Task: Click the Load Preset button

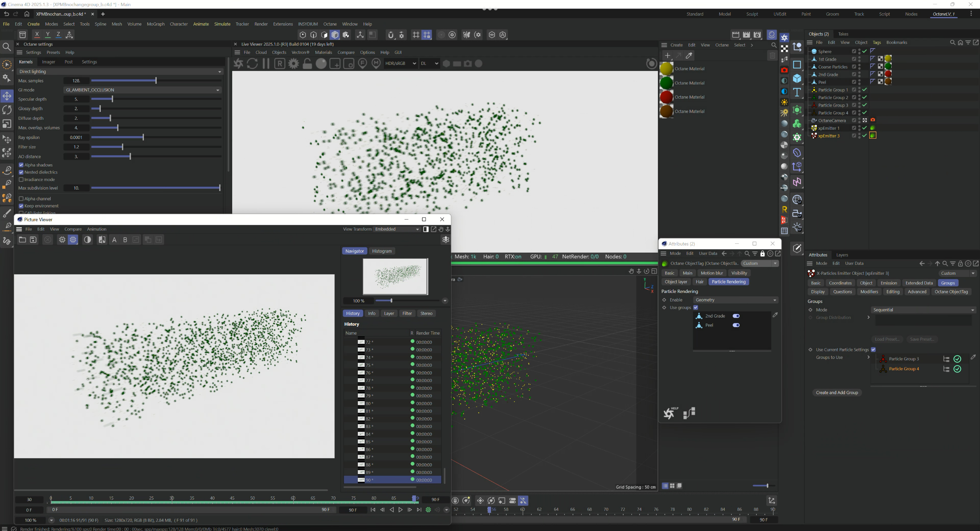Action: (x=887, y=340)
